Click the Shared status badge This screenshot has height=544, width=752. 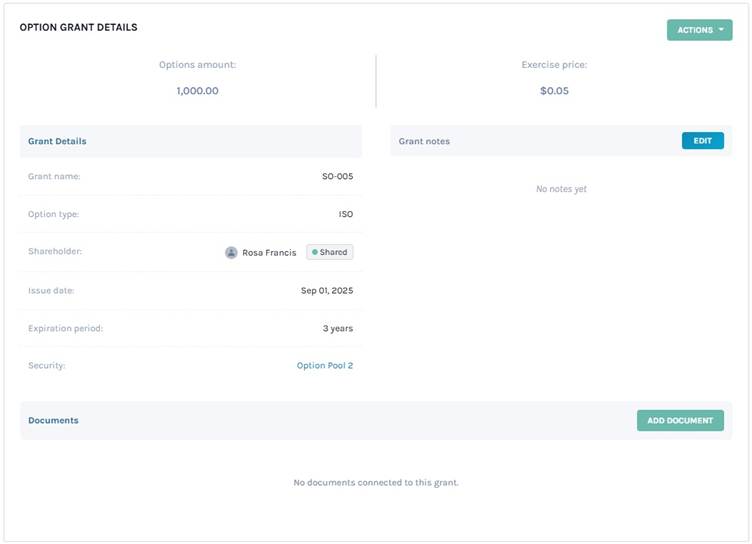329,253
